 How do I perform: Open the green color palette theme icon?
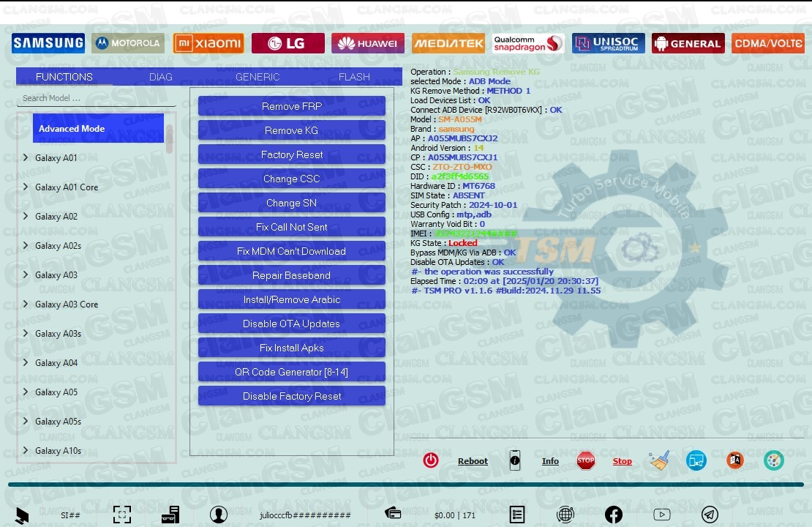(774, 460)
